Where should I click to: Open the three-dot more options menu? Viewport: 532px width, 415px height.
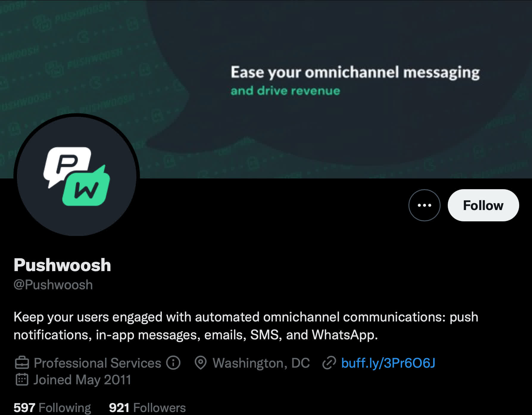424,205
